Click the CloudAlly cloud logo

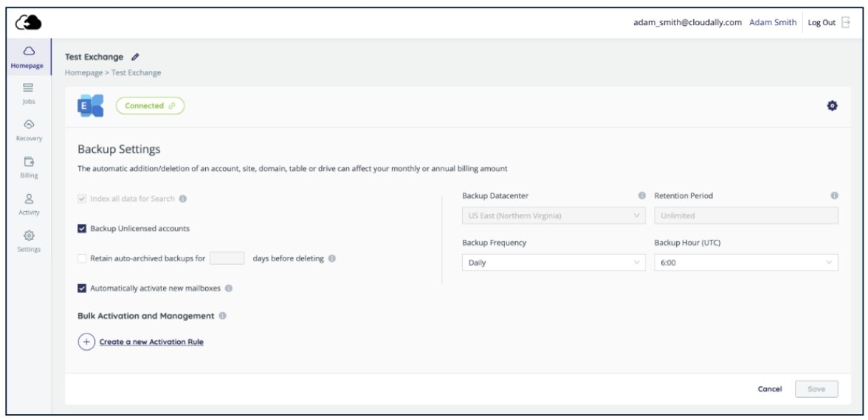pos(28,23)
